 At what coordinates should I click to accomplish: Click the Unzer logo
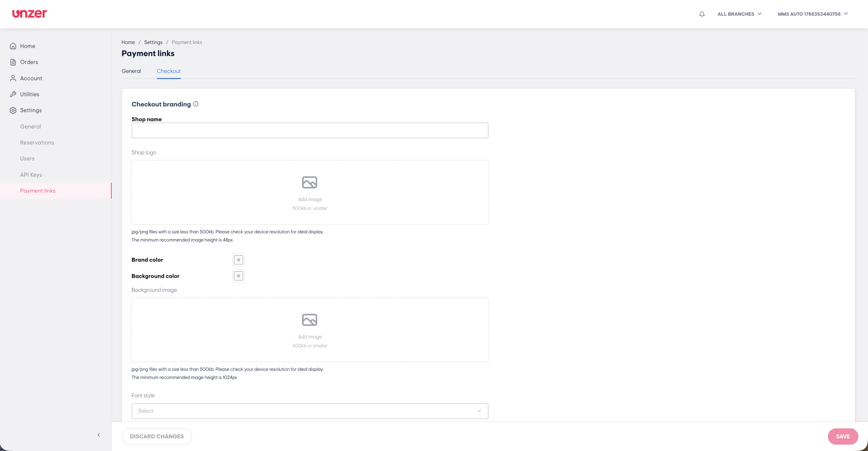(30, 14)
